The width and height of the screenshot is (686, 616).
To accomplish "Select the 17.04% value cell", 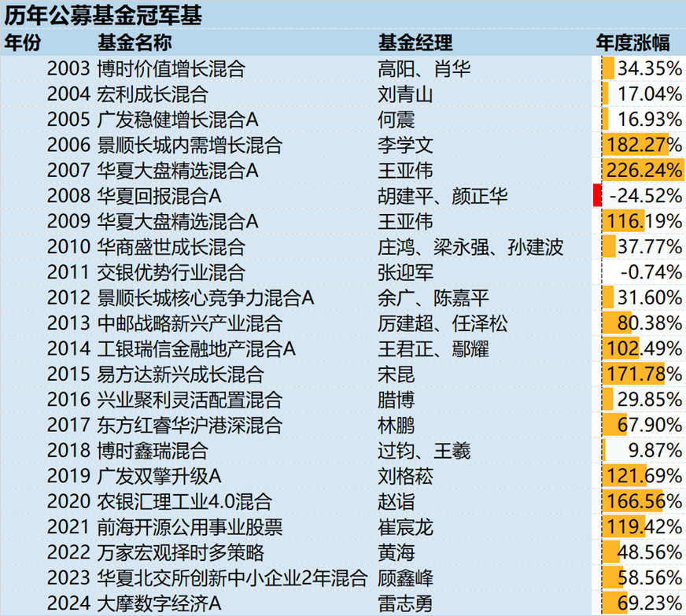I will (650, 94).
